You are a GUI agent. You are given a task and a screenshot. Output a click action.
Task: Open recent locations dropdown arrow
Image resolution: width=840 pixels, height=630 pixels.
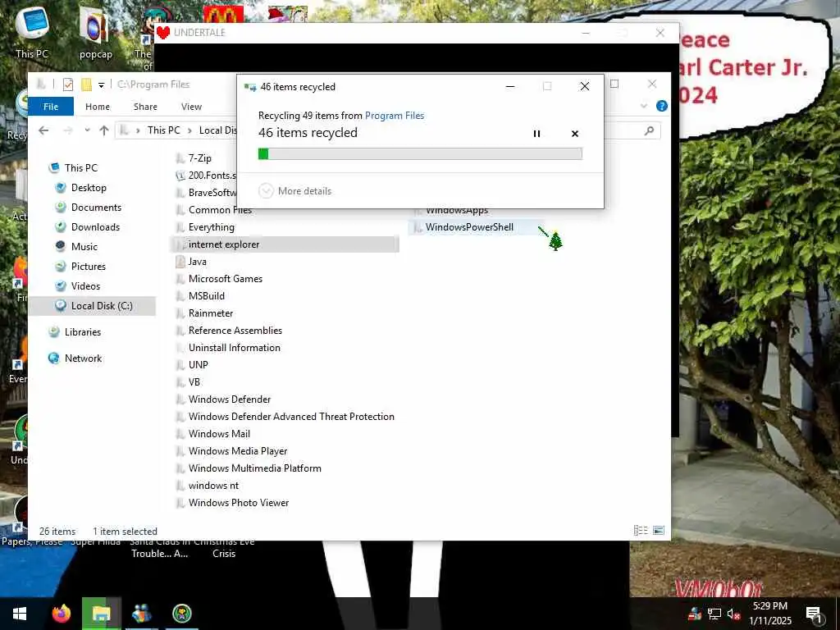pos(87,130)
